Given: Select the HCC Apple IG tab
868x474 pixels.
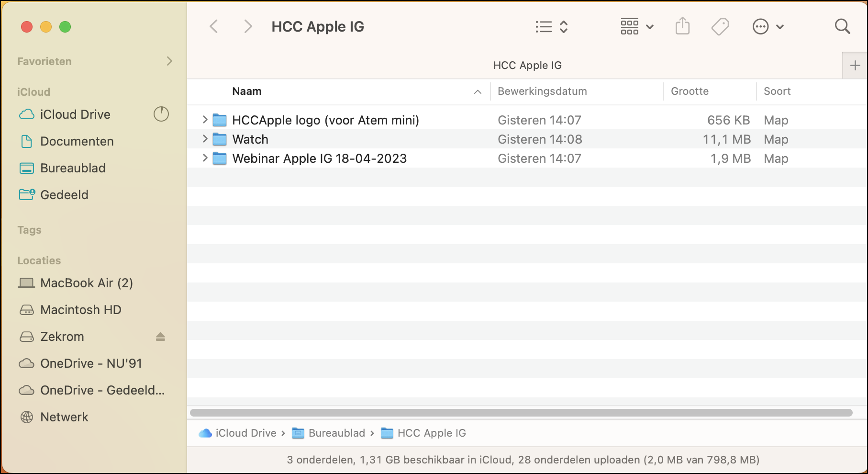Looking at the screenshot, I should coord(527,66).
